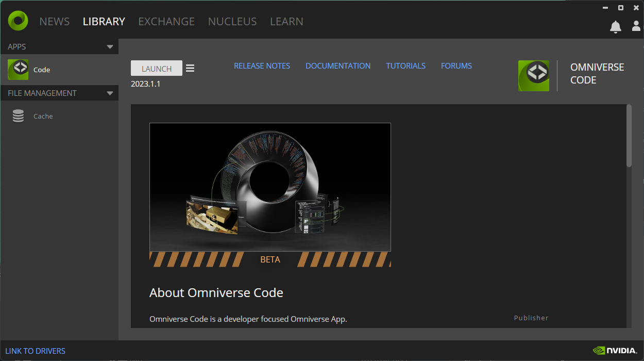Follow the Link to Drivers link
644x361 pixels.
tap(36, 351)
